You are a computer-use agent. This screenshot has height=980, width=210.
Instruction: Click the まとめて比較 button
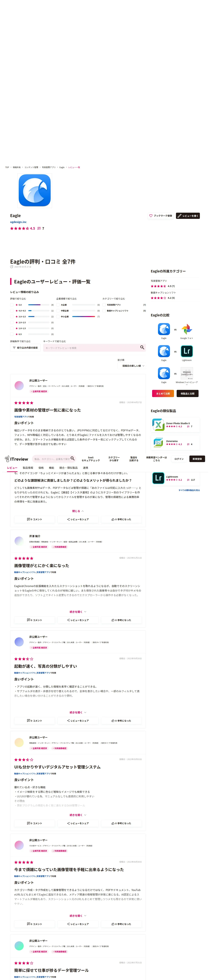(x=163, y=394)
